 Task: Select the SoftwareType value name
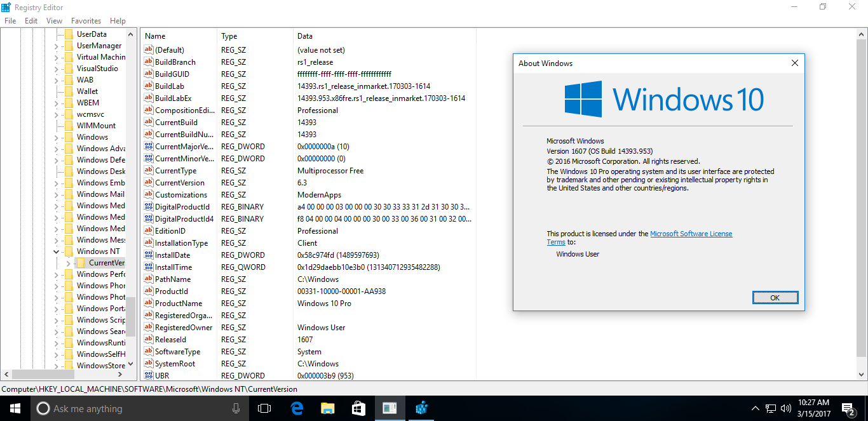click(x=177, y=352)
